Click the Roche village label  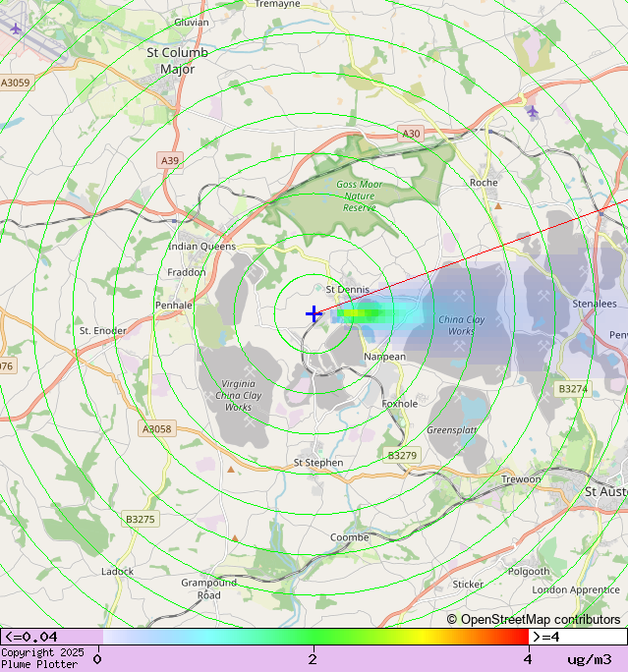pyautogui.click(x=484, y=183)
